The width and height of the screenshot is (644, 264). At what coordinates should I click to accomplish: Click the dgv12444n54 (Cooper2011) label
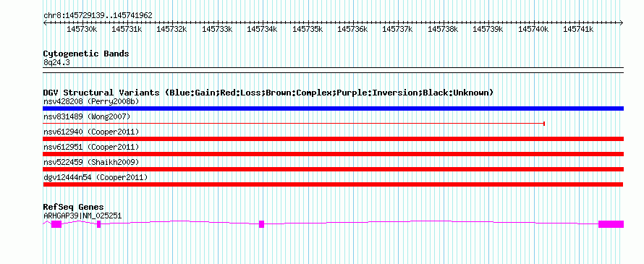pos(95,177)
